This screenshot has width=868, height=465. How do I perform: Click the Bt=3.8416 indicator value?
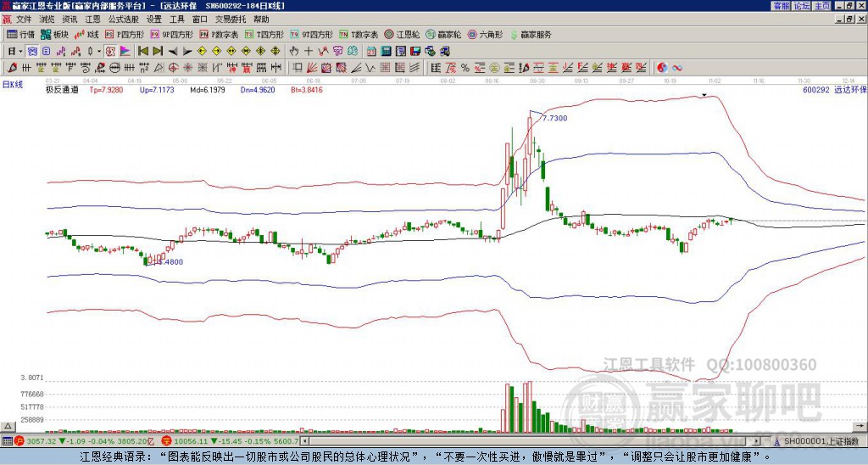(x=307, y=89)
